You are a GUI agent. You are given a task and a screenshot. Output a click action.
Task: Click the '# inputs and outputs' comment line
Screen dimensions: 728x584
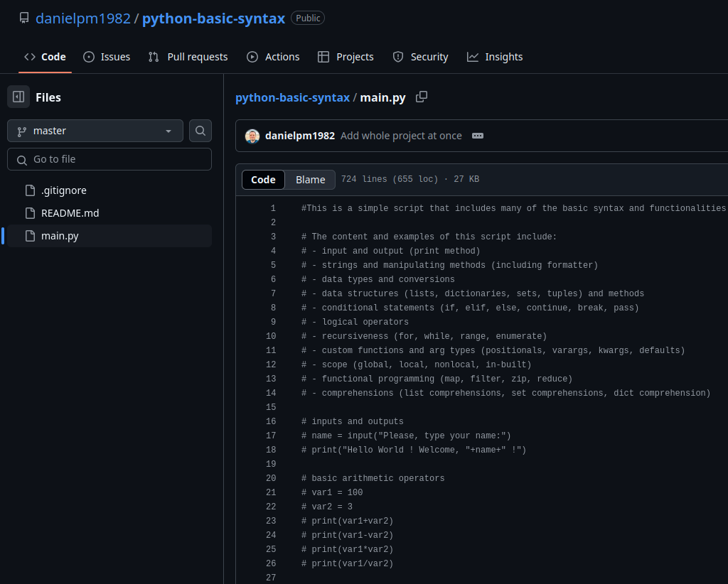(353, 421)
